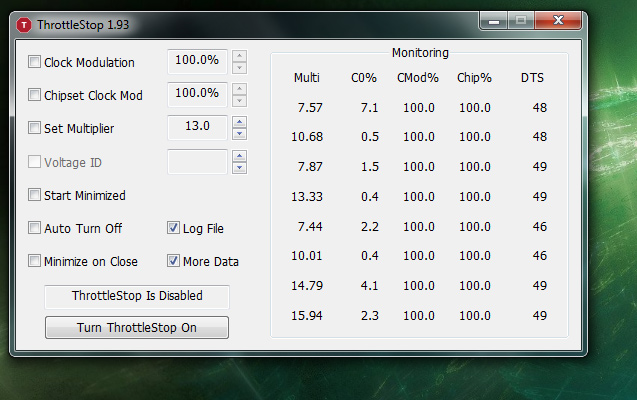Tick the Set Multiplier checkbox
This screenshot has width=637, height=400.
tap(34, 128)
